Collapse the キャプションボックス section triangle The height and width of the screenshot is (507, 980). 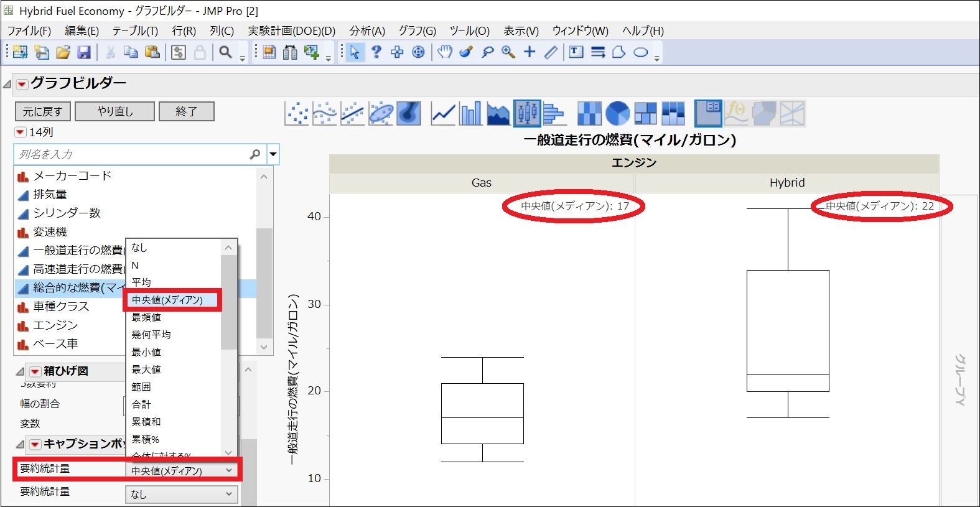pos(20,444)
